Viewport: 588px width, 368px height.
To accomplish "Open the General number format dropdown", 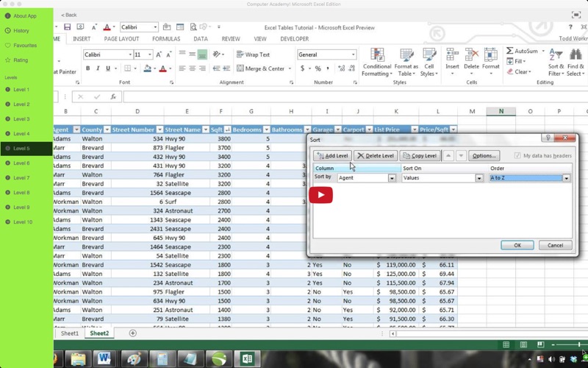I will tap(353, 54).
